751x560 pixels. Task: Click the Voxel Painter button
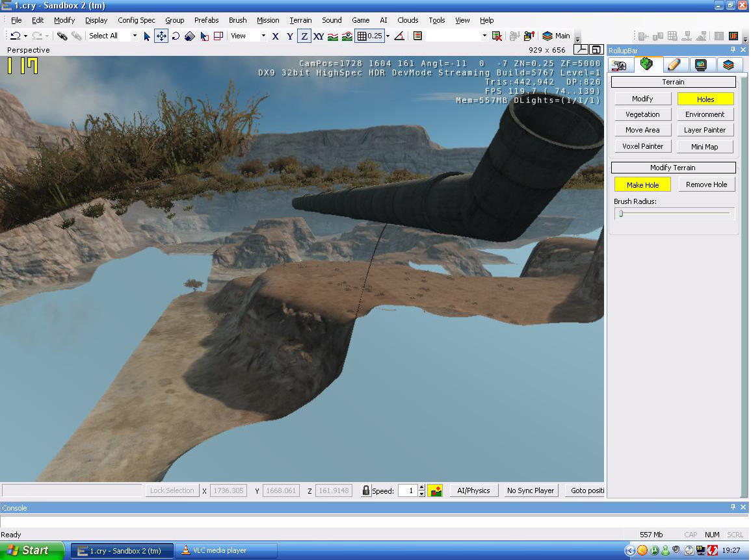[x=642, y=146]
